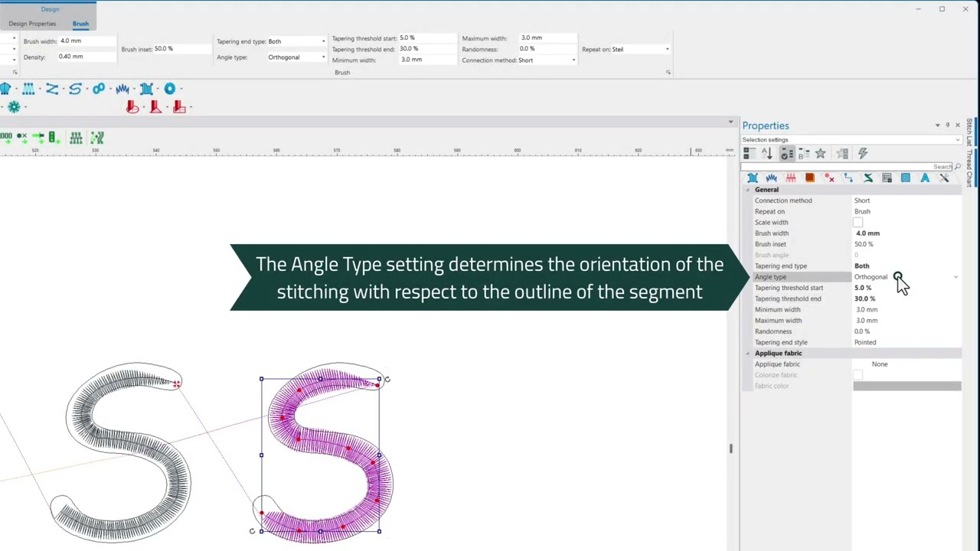980x551 pixels.
Task: Collapse the Applique fabric section
Action: 748,354
